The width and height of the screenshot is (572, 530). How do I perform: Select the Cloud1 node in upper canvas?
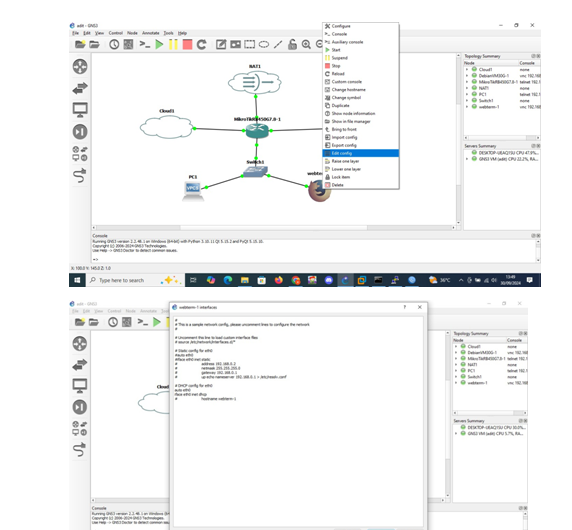coord(167,127)
